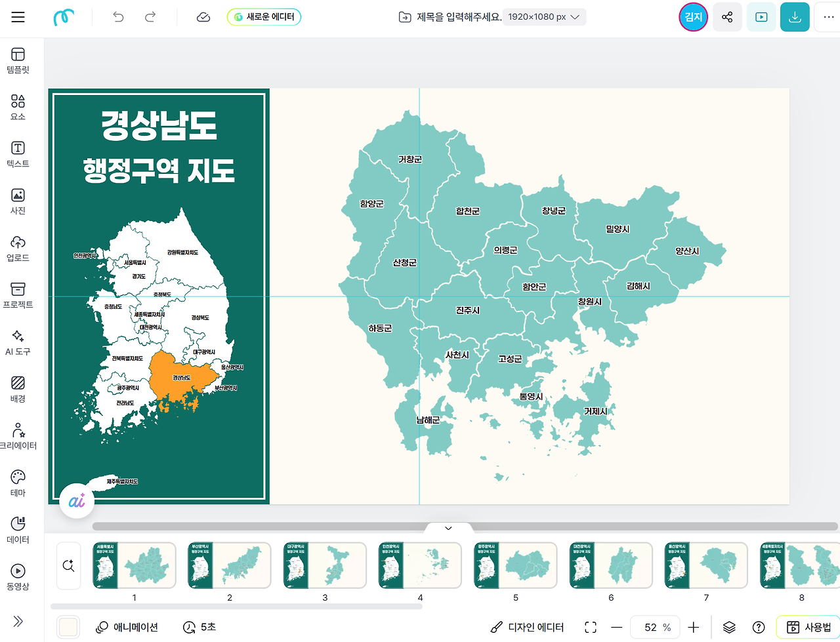Check the cloud save status icon

(203, 17)
